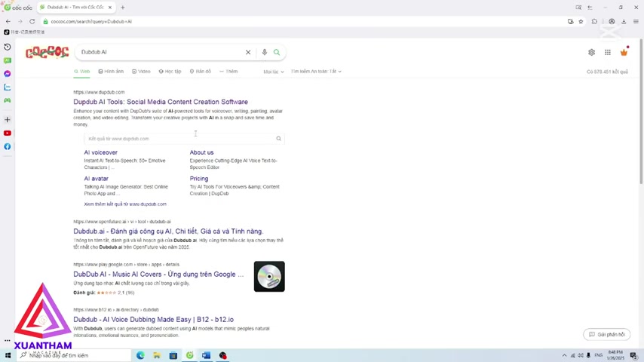Submit search with the green magnifier icon

(277, 52)
